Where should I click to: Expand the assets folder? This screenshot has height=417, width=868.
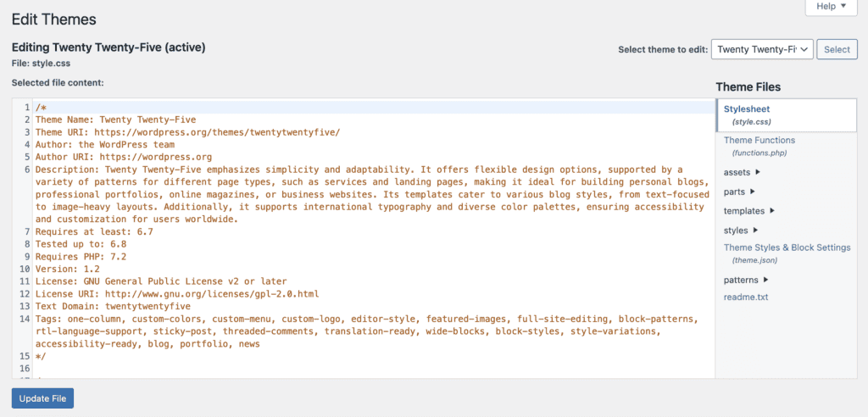click(x=742, y=172)
